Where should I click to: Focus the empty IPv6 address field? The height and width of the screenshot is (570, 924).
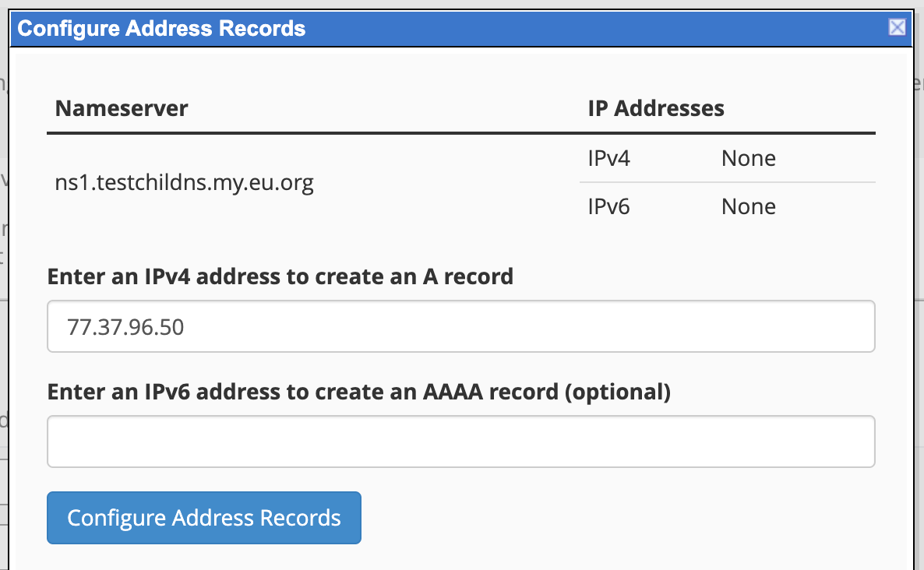click(x=460, y=442)
